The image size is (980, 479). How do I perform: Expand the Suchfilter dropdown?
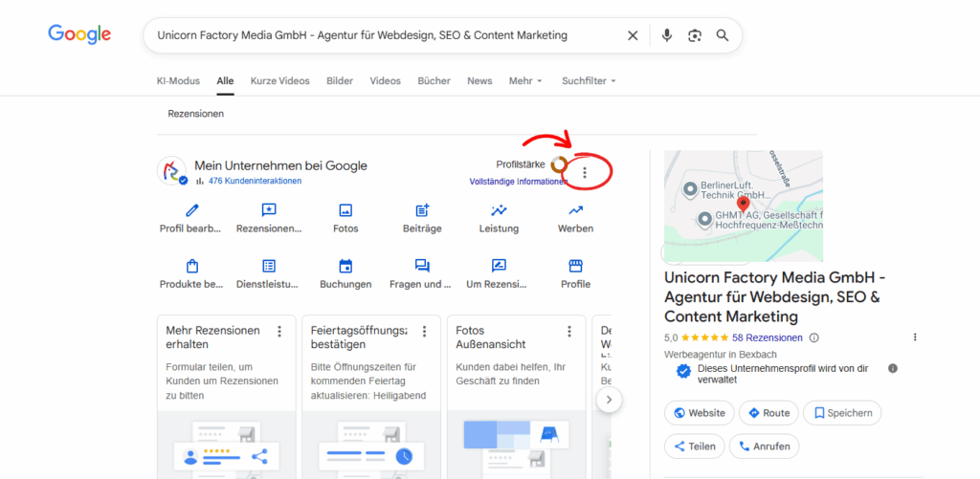point(589,81)
